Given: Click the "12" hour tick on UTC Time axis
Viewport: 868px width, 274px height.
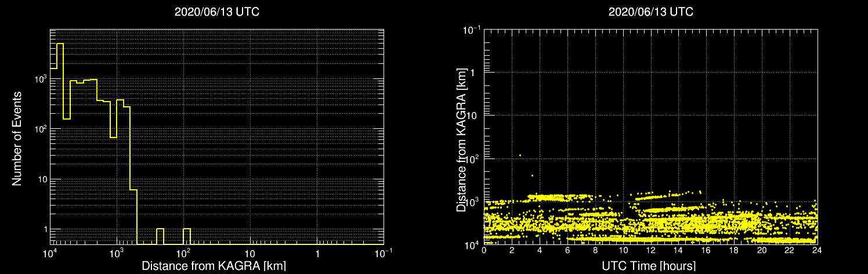Looking at the screenshot, I should [651, 250].
